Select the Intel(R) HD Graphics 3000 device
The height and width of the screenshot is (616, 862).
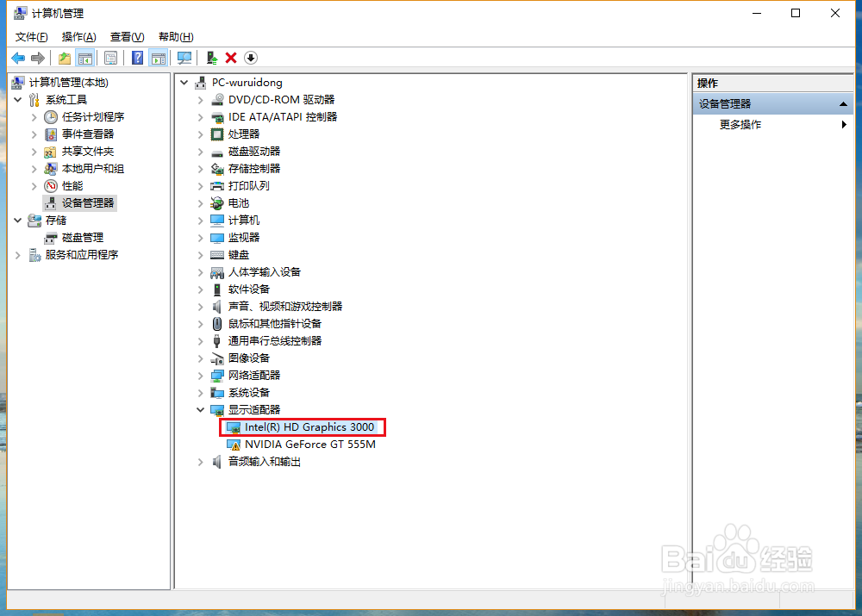303,426
